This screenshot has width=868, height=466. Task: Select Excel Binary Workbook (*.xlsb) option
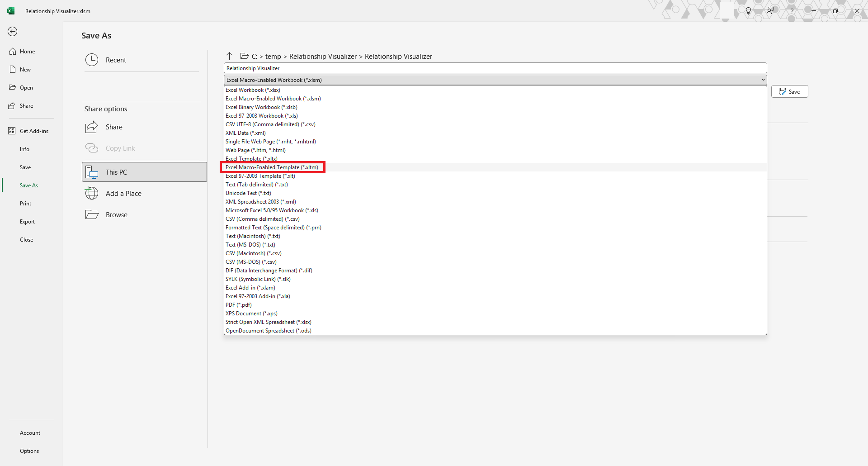coord(261,107)
